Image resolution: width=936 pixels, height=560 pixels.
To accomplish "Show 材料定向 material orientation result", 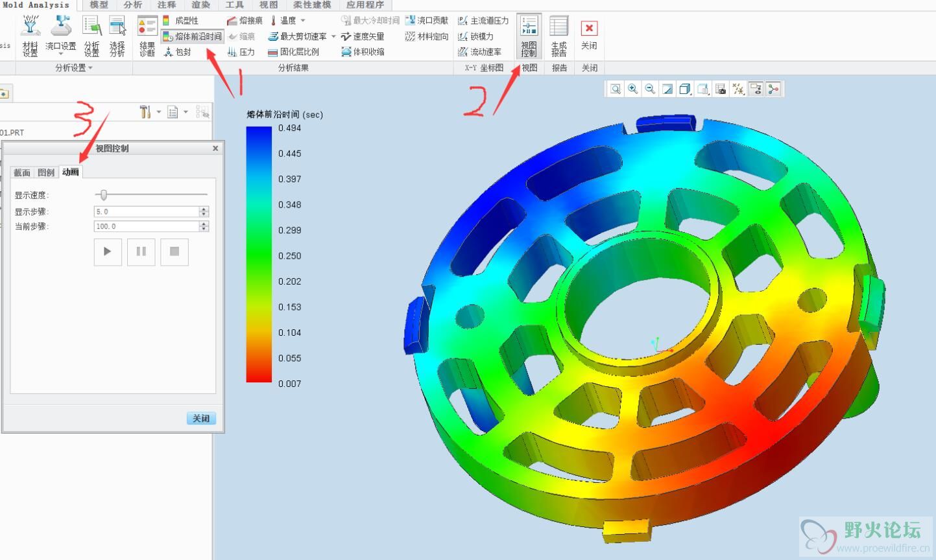I will 427,36.
